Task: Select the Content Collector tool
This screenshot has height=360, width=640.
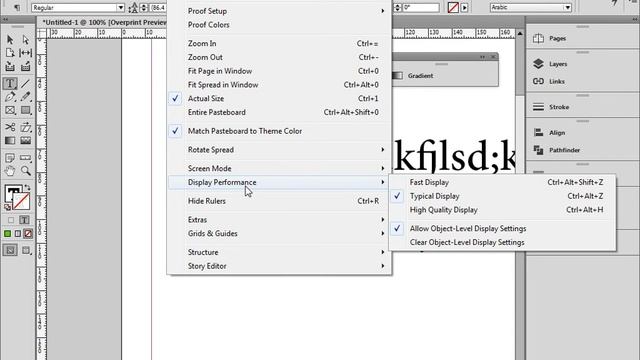Action: 10,66
